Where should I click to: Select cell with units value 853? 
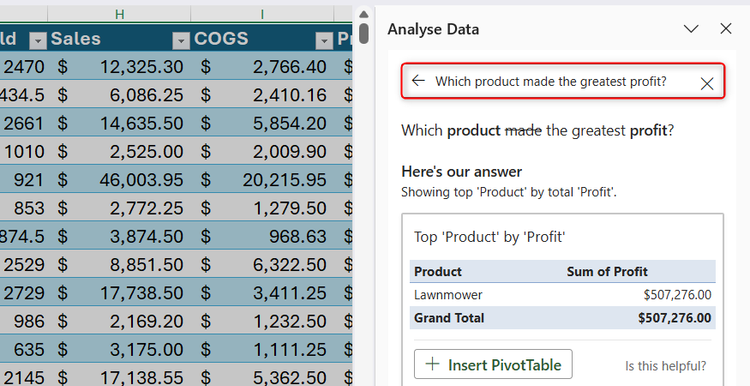tap(23, 208)
